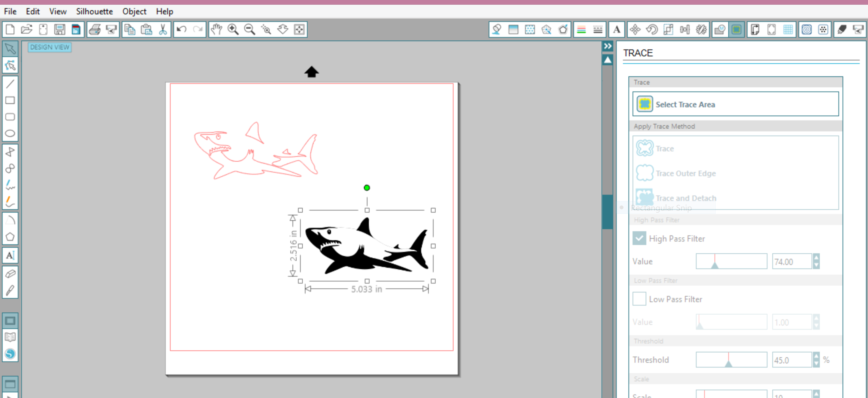Image resolution: width=868 pixels, height=398 pixels.
Task: Select the Pan/Hand tool
Action: (216, 29)
